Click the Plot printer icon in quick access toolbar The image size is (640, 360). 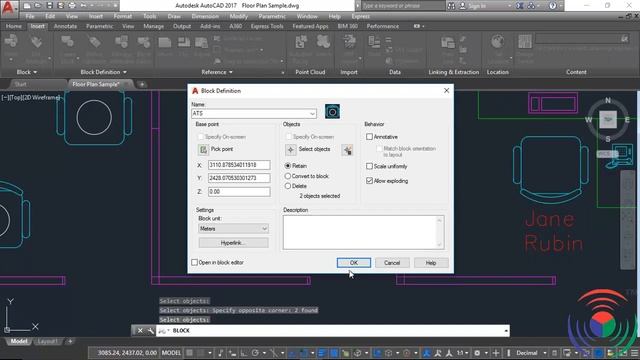pyautogui.click(x=72, y=6)
